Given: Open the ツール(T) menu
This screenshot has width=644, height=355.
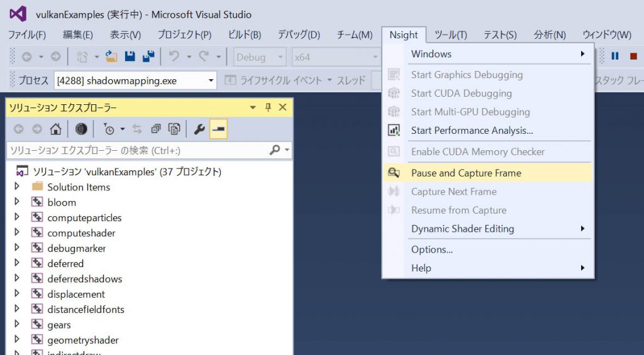Looking at the screenshot, I should tap(450, 35).
